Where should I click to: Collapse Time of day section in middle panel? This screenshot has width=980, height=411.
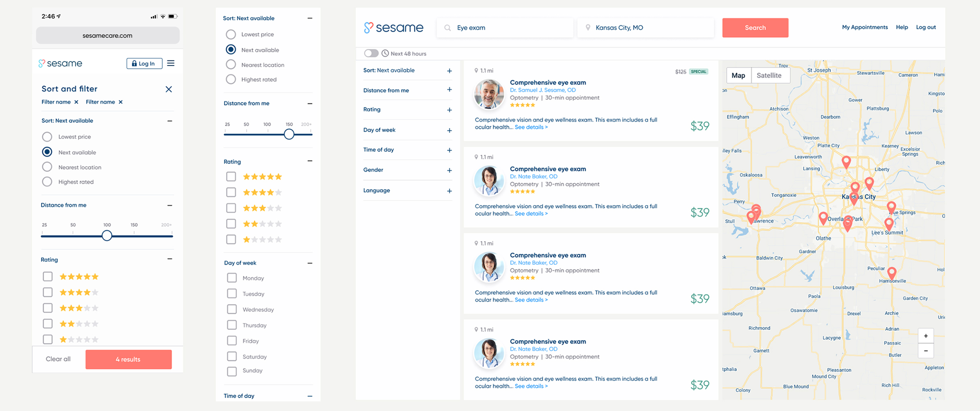pyautogui.click(x=310, y=396)
